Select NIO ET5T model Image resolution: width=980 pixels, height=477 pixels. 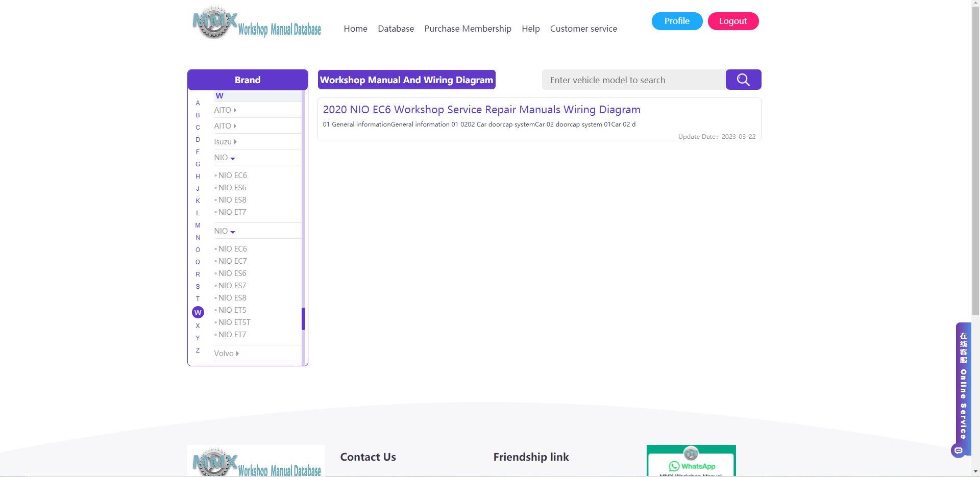(x=234, y=322)
